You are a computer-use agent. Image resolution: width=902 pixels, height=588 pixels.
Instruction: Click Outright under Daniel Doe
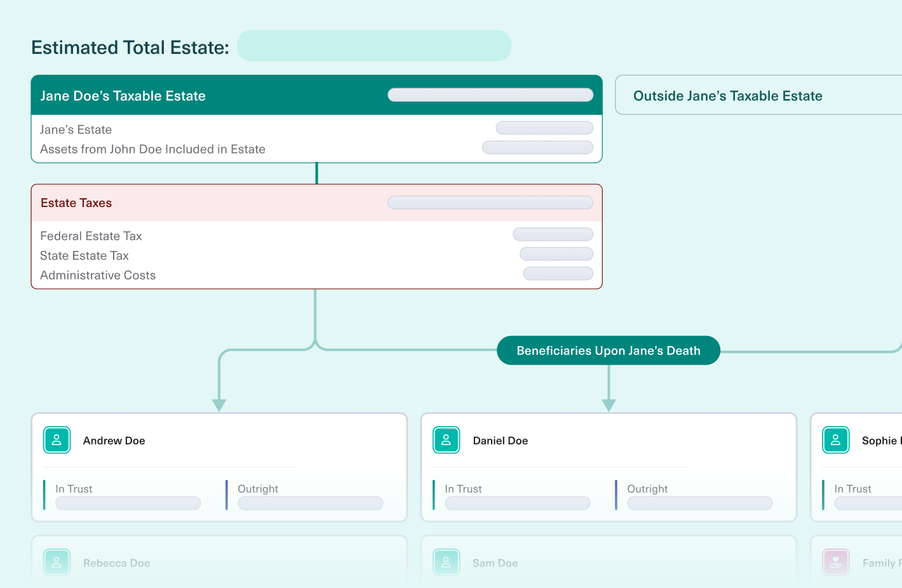tap(647, 489)
